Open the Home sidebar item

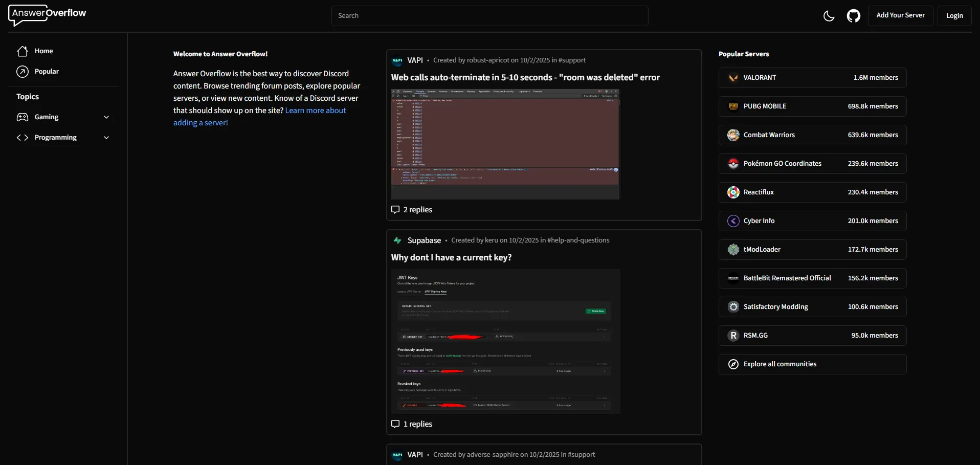43,51
